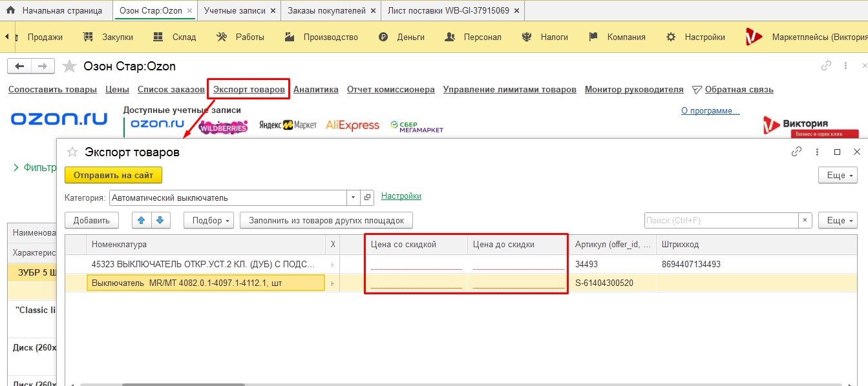Open the selected Категория value form
The image size is (868, 386).
(367, 198)
